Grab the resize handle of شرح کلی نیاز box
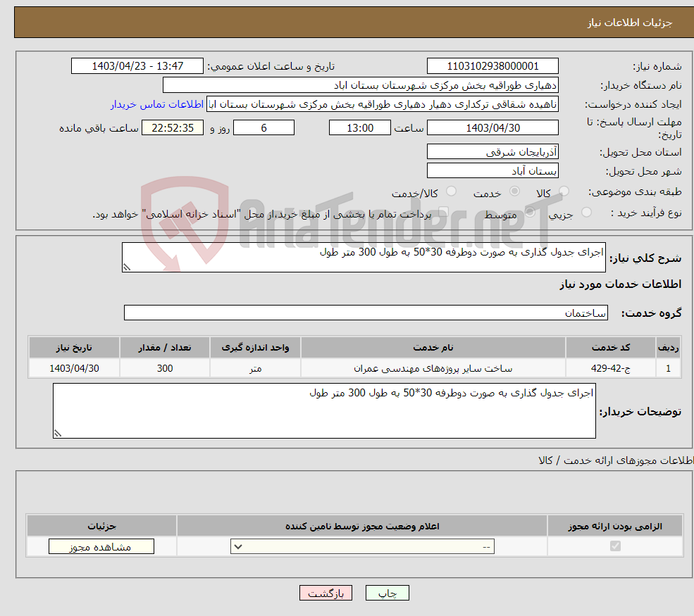The width and height of the screenshot is (694, 616). pos(127,267)
